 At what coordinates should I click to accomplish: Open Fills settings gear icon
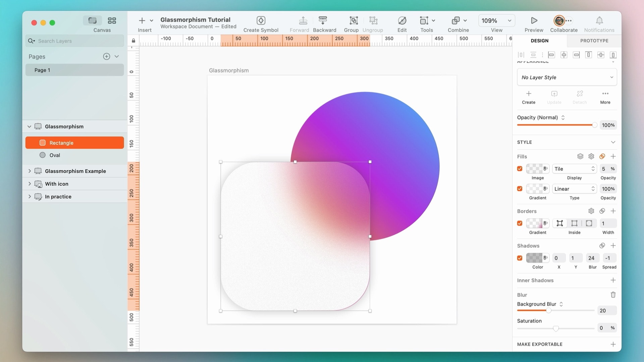(x=591, y=157)
